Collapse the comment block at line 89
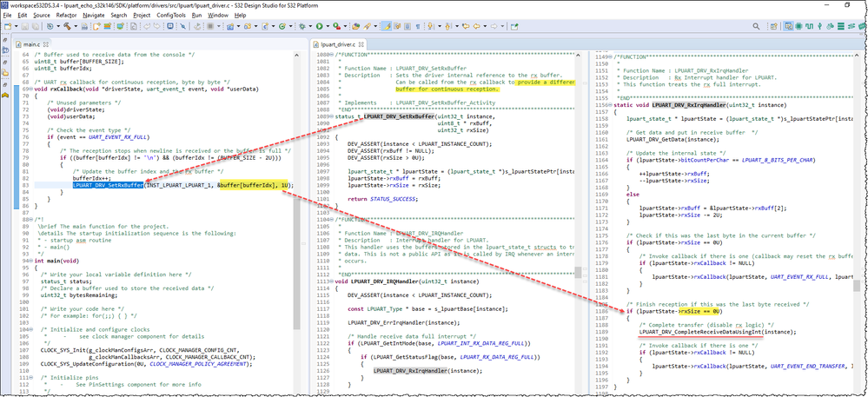 (31, 220)
